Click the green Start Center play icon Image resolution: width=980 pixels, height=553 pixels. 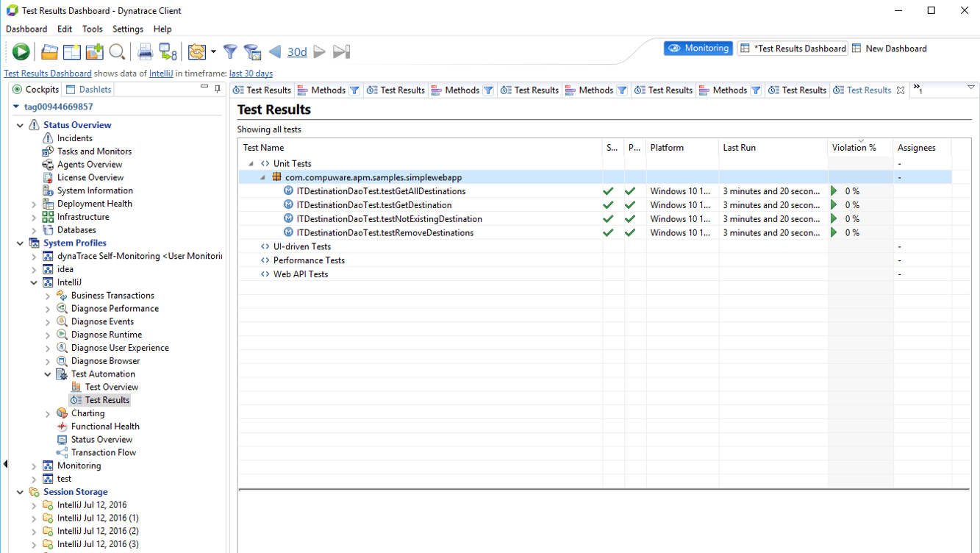21,51
